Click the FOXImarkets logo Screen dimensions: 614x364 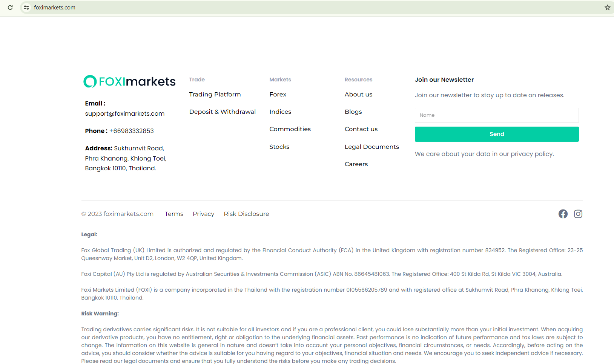(129, 81)
